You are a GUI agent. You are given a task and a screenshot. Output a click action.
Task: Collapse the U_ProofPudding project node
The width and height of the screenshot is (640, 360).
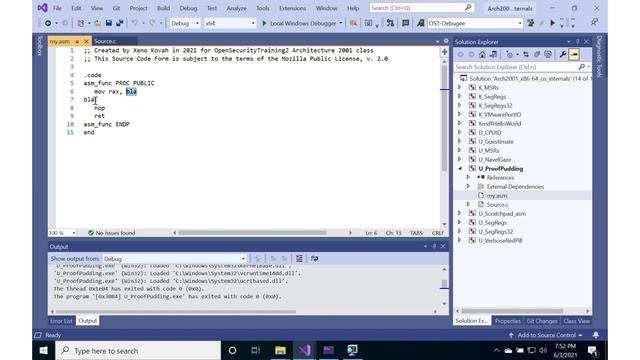point(460,169)
